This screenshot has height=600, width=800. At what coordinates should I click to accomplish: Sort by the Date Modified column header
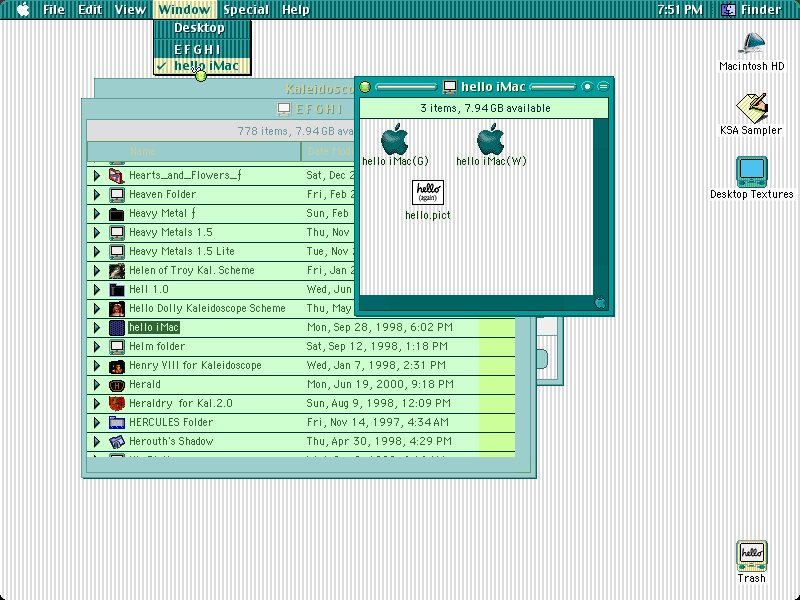coord(330,152)
